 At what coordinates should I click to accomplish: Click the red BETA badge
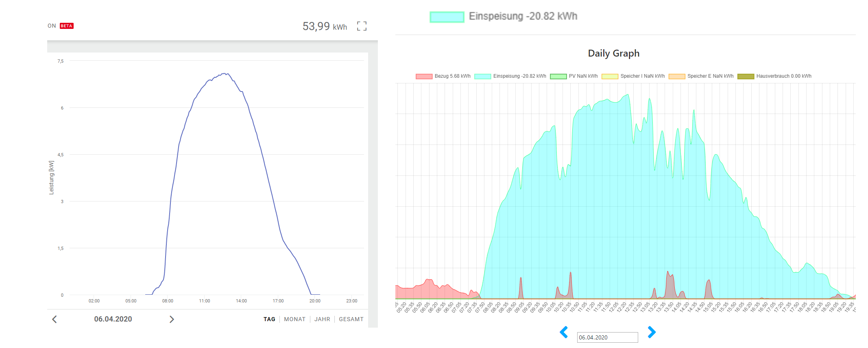[67, 26]
